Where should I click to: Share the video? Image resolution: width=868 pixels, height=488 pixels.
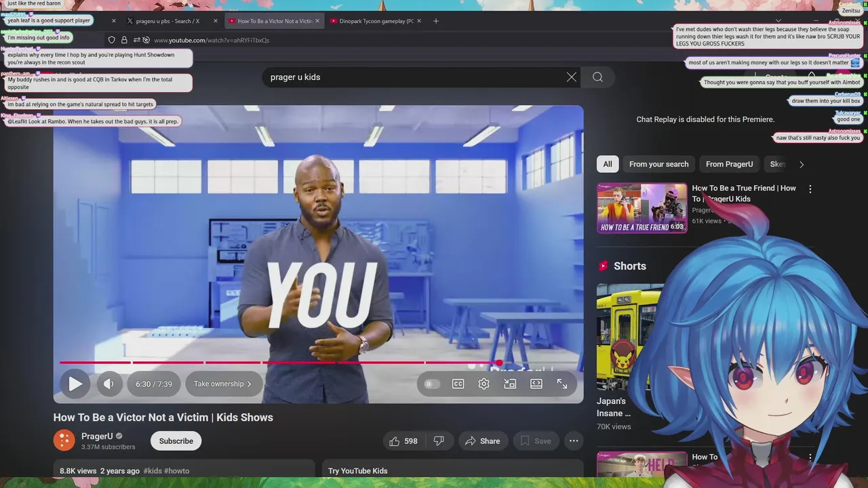pos(483,441)
